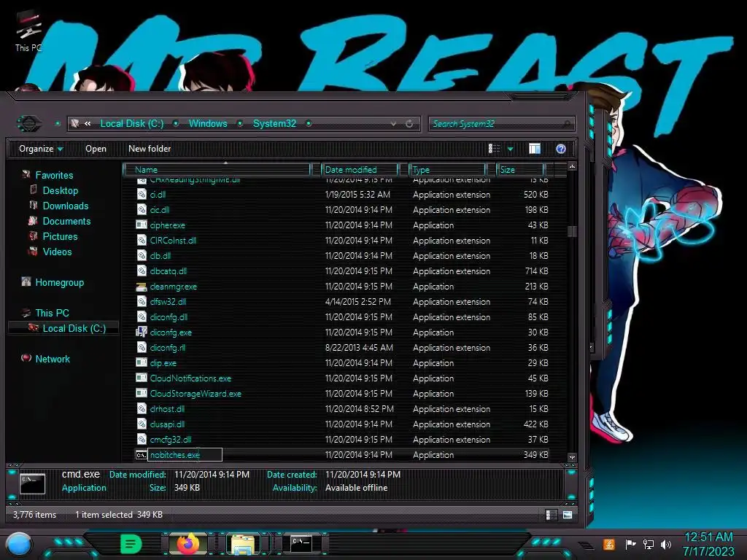Click the cliconfg.exe file icon
This screenshot has height=560, width=747.
(x=142, y=332)
